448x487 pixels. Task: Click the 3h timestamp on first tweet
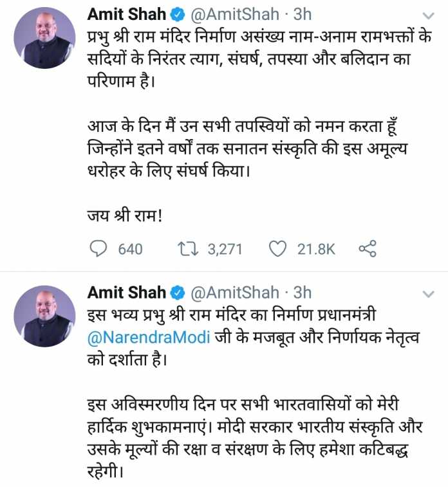[x=303, y=14]
